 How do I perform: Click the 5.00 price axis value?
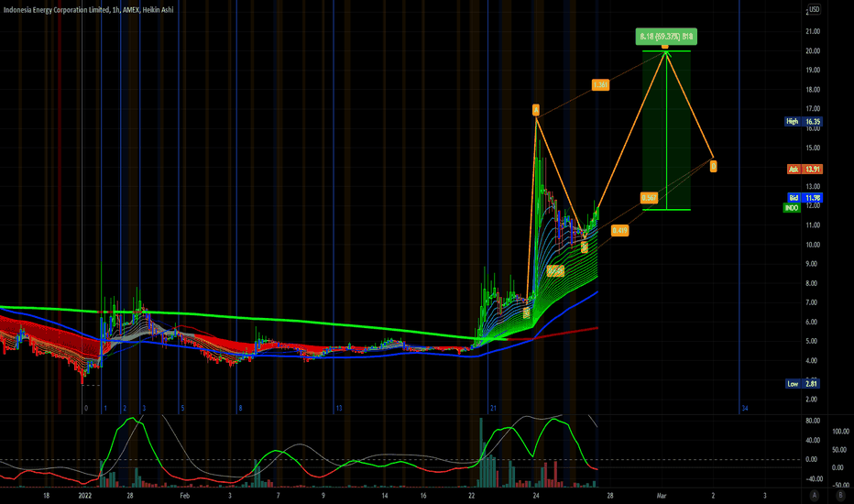pyautogui.click(x=812, y=341)
